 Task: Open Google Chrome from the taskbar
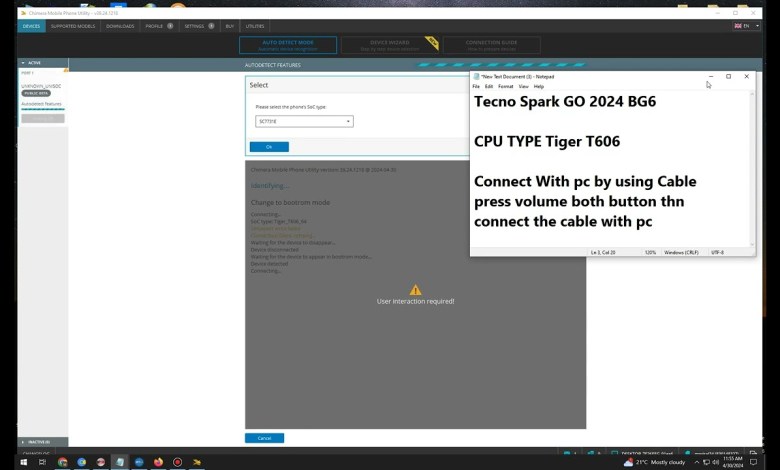(62, 462)
